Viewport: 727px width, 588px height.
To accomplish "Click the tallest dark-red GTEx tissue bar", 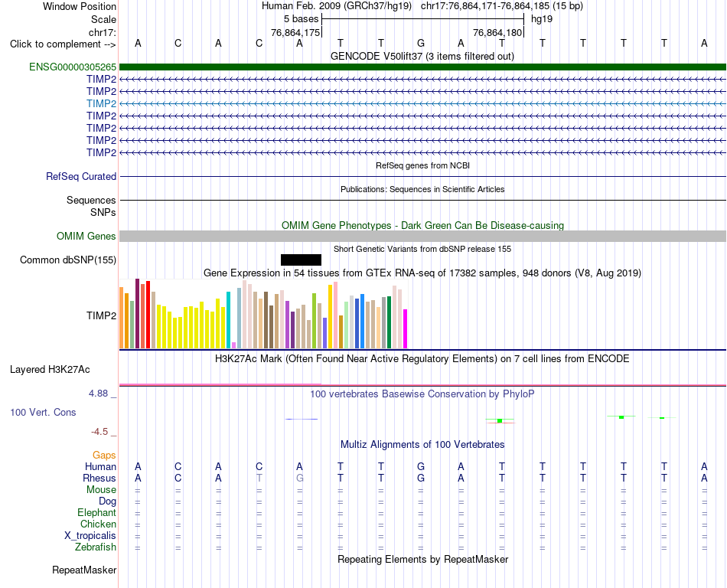I will click(137, 313).
